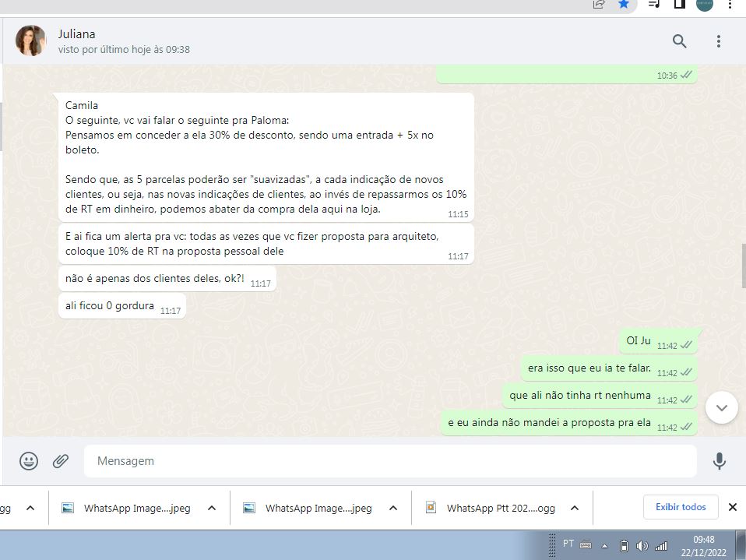Show hidden system tray icons
Screen dimensions: 746x560
pyautogui.click(x=605, y=546)
